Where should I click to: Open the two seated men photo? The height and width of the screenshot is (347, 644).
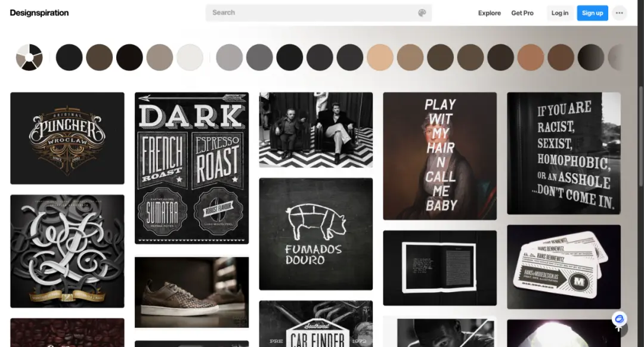click(316, 130)
